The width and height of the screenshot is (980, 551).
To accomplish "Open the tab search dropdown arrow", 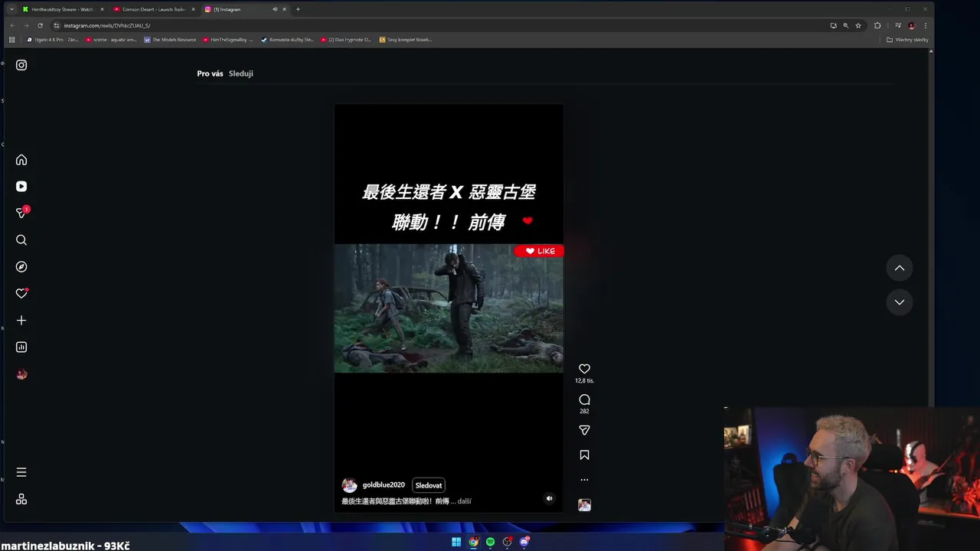I will (x=11, y=9).
